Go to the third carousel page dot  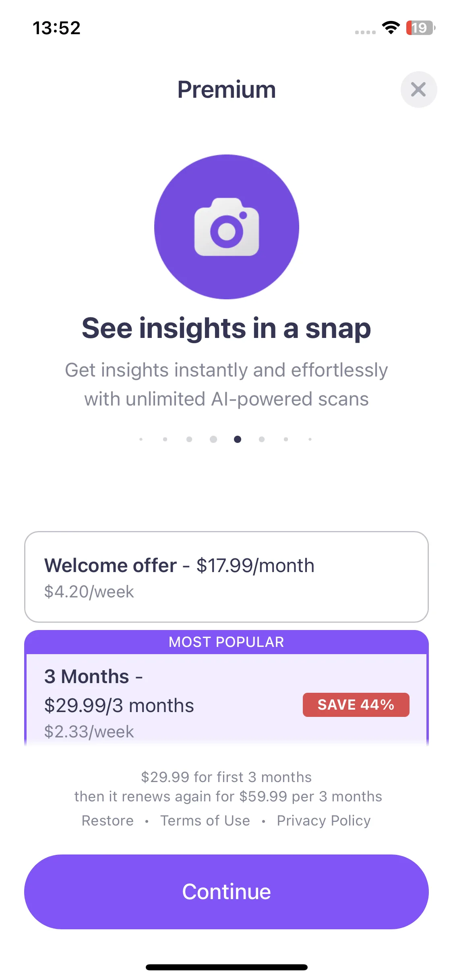[189, 439]
